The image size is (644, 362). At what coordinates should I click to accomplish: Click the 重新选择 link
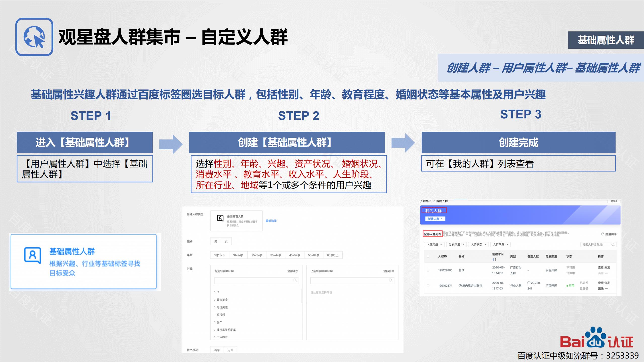click(271, 221)
